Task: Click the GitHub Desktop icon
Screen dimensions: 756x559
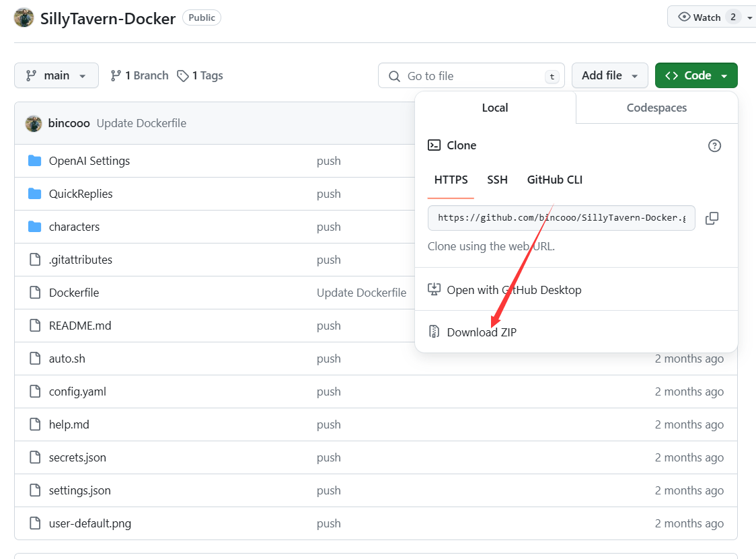Action: [434, 289]
